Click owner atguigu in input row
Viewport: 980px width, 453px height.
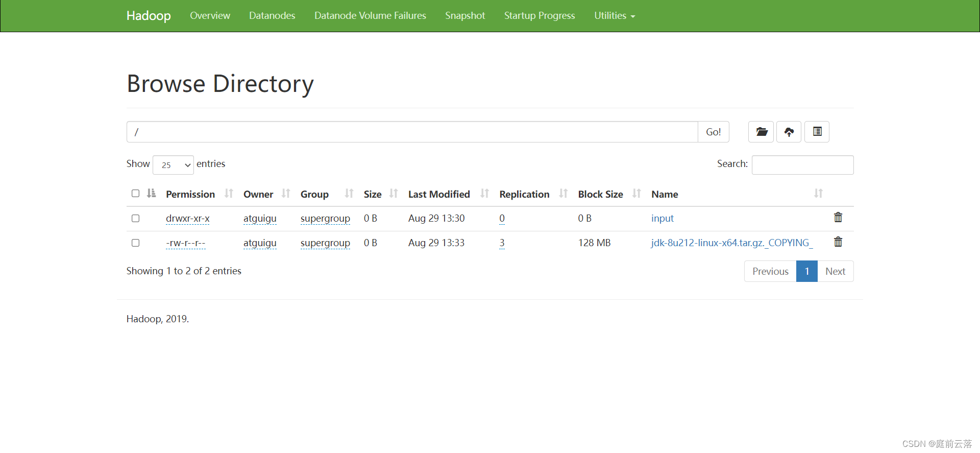tap(260, 218)
